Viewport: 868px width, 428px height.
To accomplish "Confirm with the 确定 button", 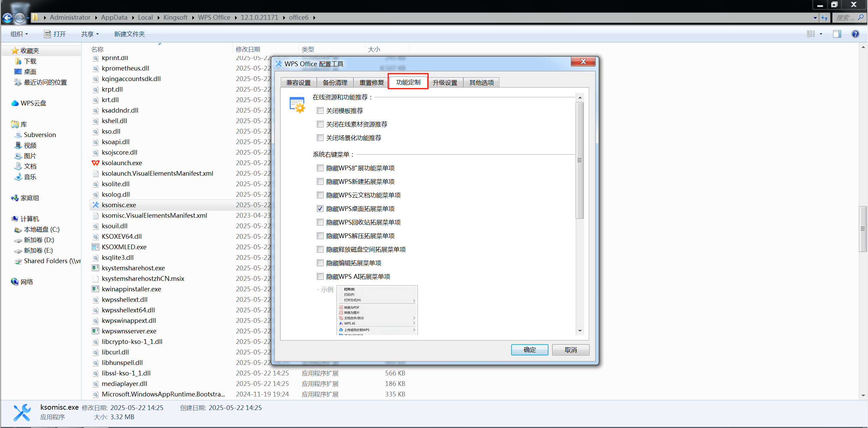I will click(x=529, y=350).
